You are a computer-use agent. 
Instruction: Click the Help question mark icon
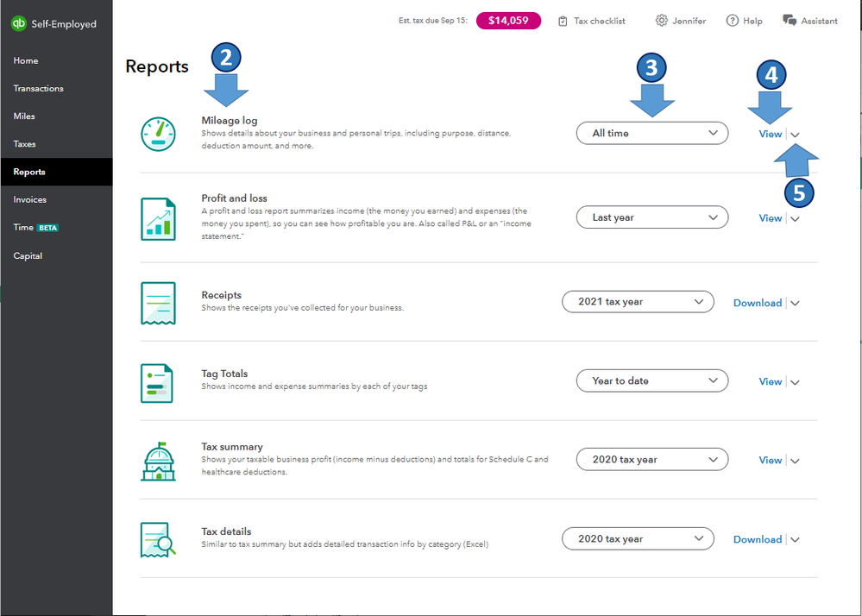point(733,21)
